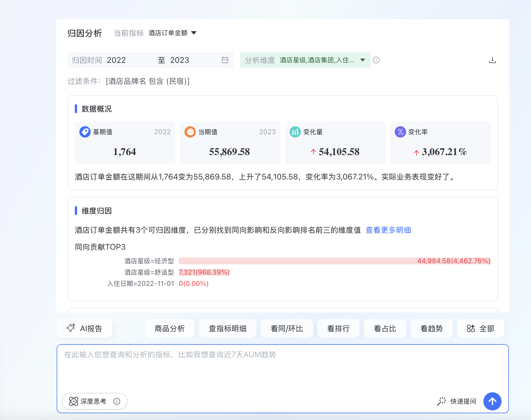Click the 归因分析 page title

point(85,33)
